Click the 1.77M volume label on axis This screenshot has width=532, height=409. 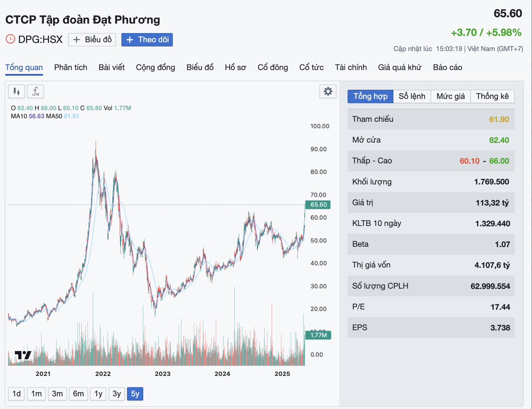coord(318,335)
